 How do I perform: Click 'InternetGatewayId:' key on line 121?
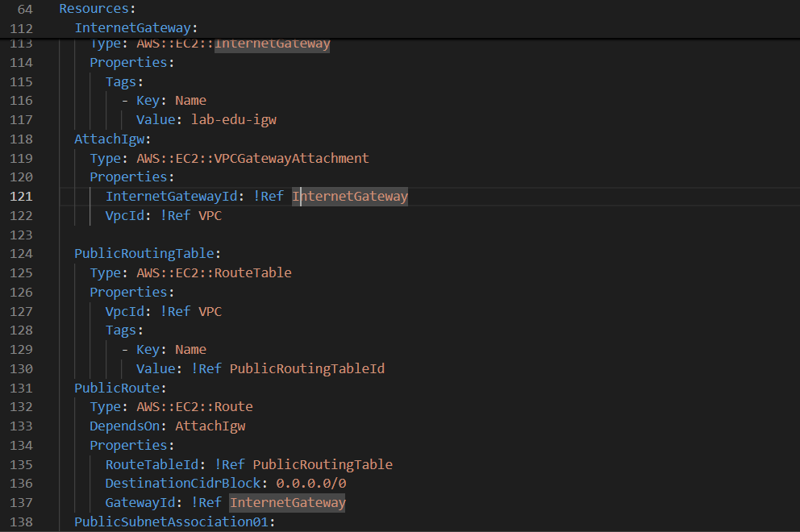click(175, 197)
